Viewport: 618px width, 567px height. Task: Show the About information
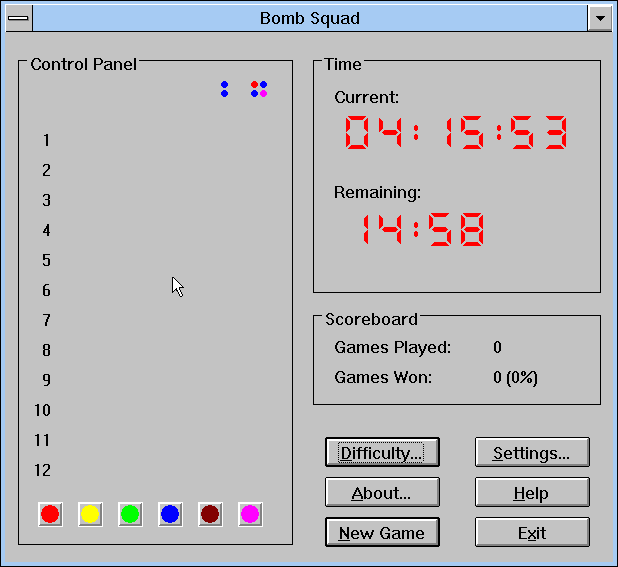(382, 493)
